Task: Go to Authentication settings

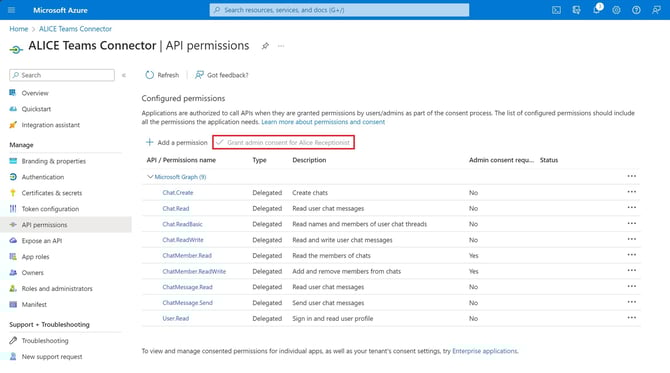Action: [x=43, y=177]
